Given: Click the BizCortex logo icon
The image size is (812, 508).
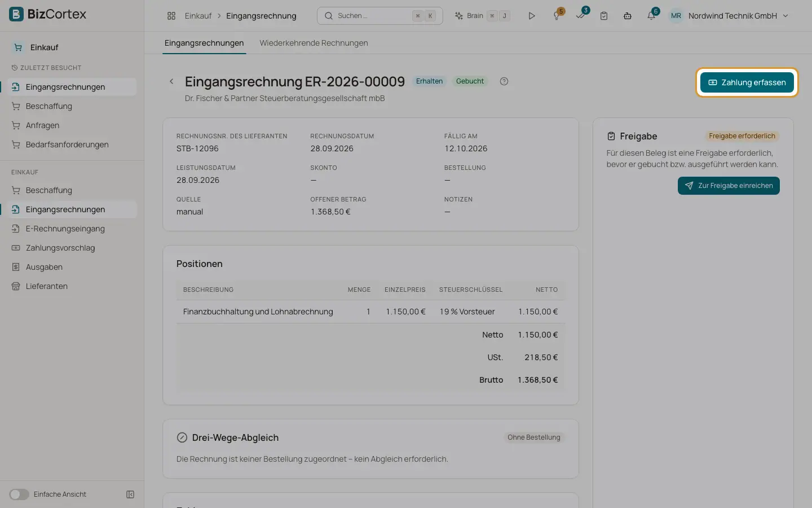Looking at the screenshot, I should tap(16, 14).
